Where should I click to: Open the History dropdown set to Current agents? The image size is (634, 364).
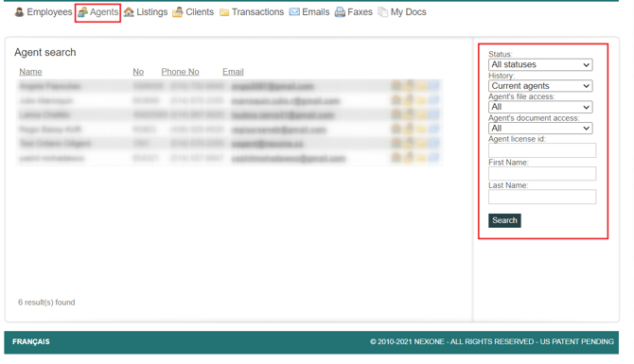540,86
